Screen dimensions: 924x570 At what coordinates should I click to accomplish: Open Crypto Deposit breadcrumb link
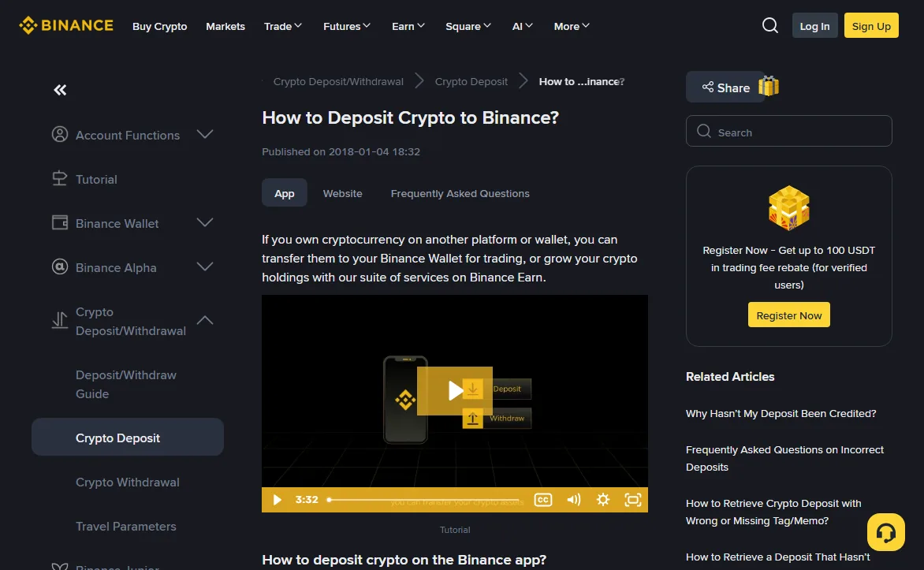pos(471,81)
